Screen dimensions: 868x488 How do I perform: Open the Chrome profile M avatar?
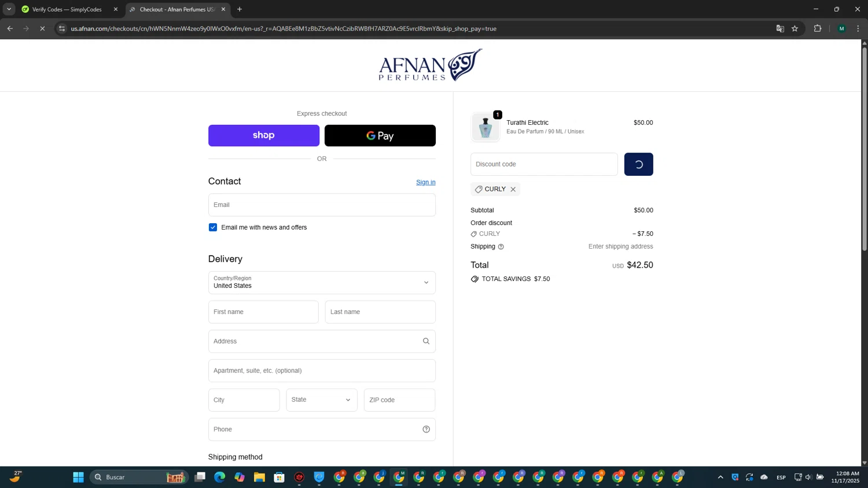[x=842, y=28]
